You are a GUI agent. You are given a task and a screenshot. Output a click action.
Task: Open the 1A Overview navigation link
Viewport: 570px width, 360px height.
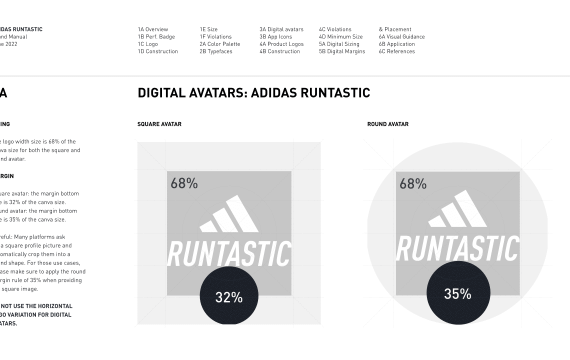click(x=153, y=29)
